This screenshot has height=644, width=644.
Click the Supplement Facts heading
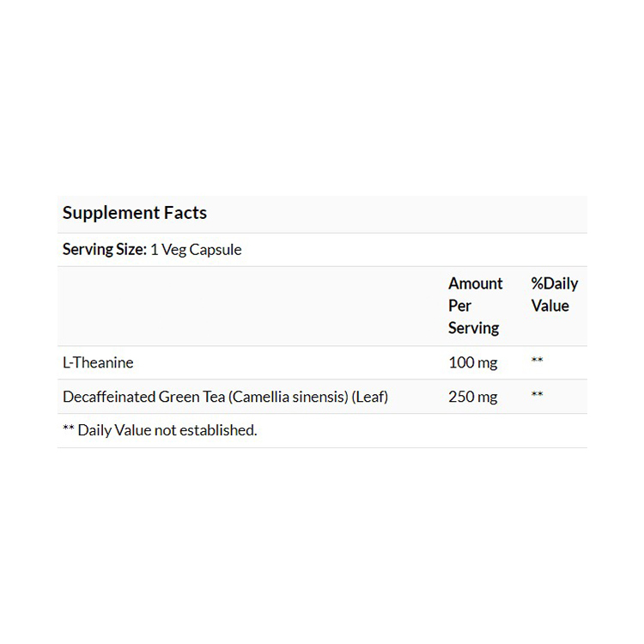coord(135,213)
